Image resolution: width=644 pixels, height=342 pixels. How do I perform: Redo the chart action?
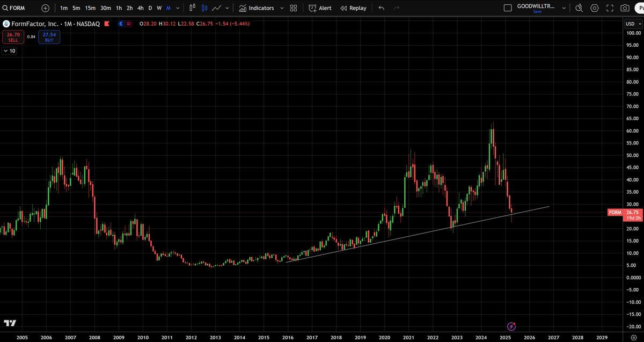(x=397, y=8)
